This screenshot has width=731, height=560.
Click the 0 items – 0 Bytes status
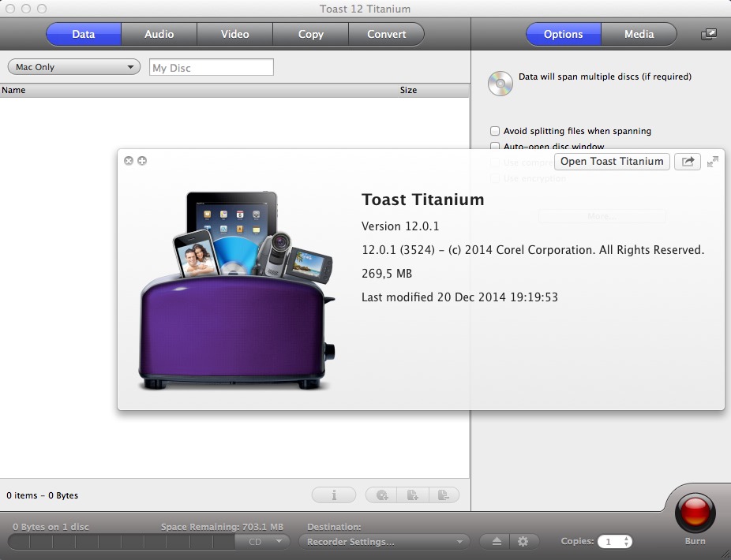pyautogui.click(x=43, y=495)
